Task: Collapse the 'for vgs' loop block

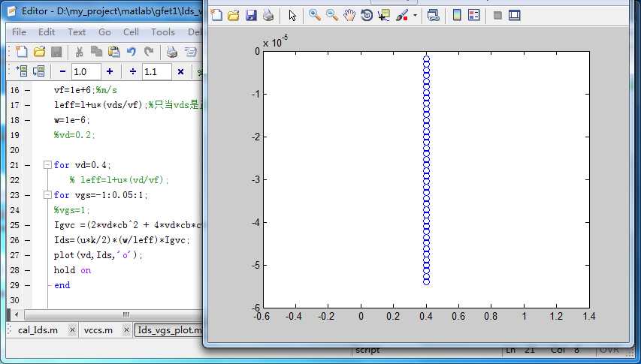Action: pos(47,194)
